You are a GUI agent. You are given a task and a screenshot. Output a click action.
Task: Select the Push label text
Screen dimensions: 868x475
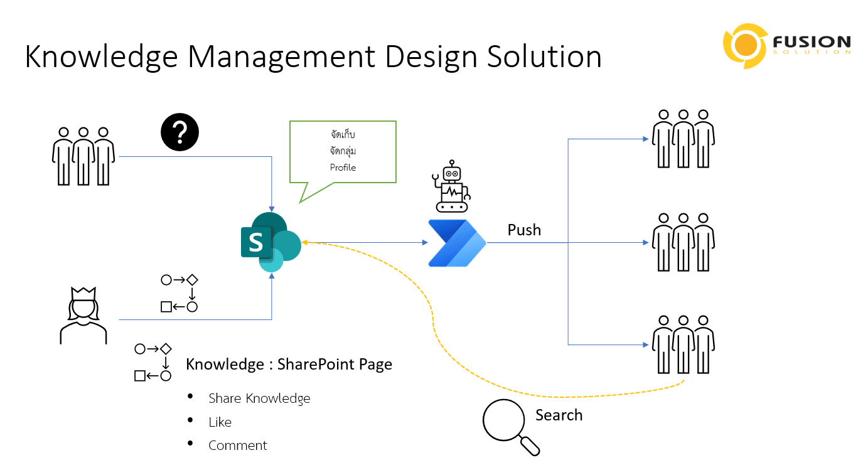(525, 230)
